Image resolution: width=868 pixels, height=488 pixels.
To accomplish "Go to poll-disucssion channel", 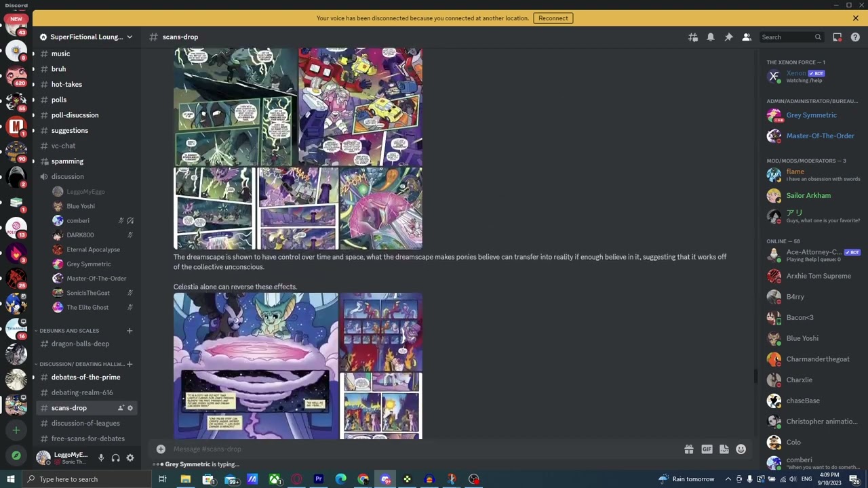I will point(86,115).
